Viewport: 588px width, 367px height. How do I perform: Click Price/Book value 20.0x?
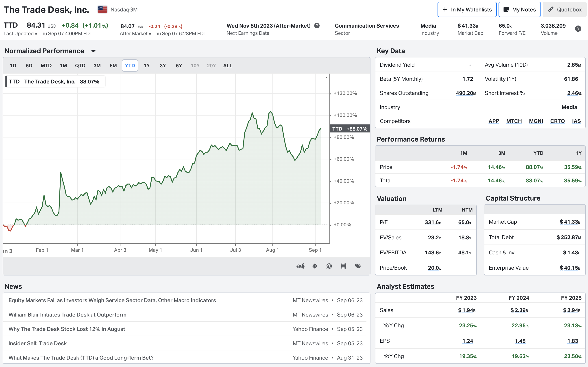pyautogui.click(x=434, y=268)
